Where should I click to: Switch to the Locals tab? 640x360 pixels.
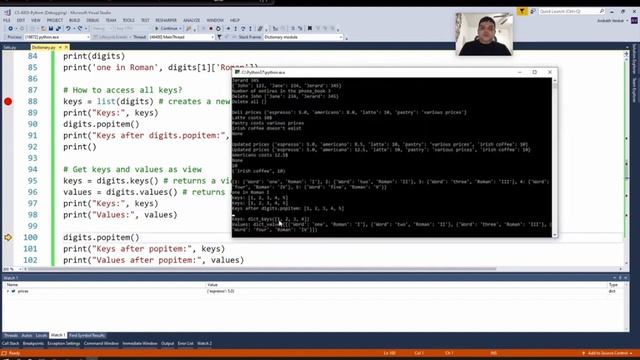[x=41, y=336]
